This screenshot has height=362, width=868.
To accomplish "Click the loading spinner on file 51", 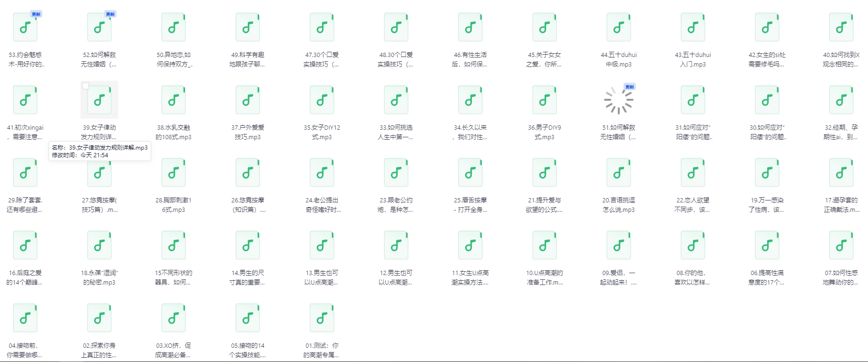I will coord(619,100).
